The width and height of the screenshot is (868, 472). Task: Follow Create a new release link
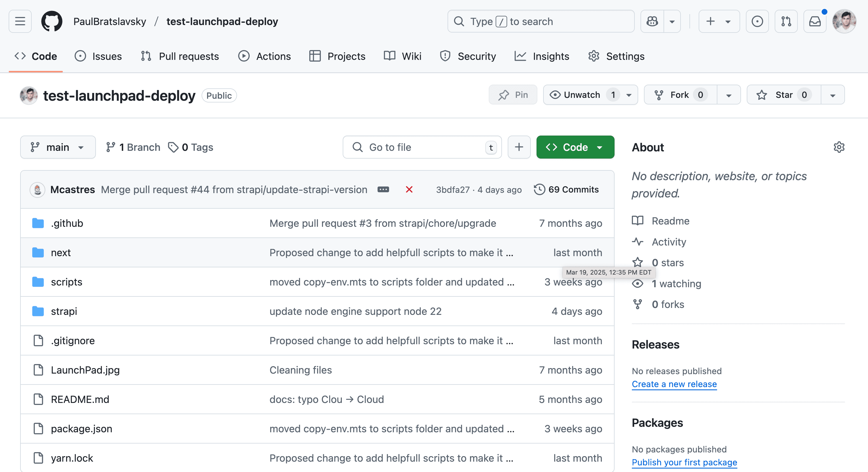click(674, 384)
